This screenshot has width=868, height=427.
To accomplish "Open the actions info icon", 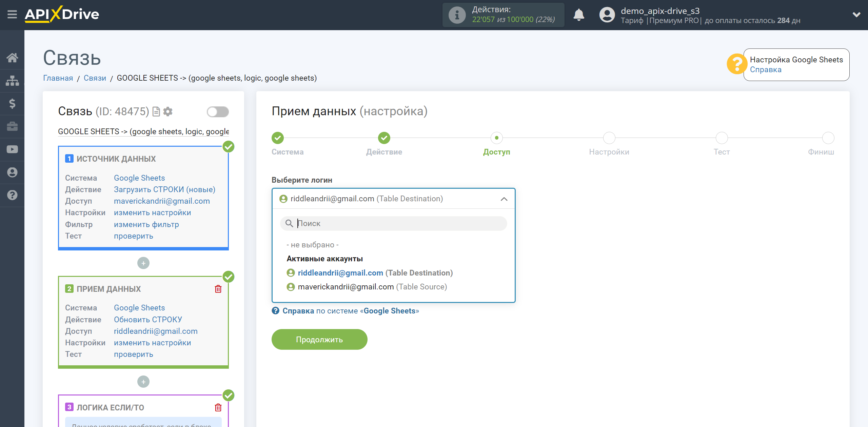I will [x=457, y=15].
